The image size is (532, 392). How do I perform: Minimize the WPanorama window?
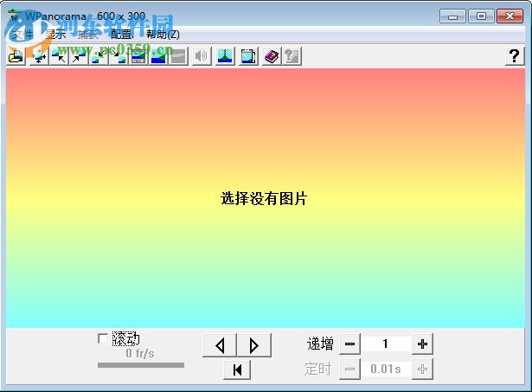[x=452, y=16]
